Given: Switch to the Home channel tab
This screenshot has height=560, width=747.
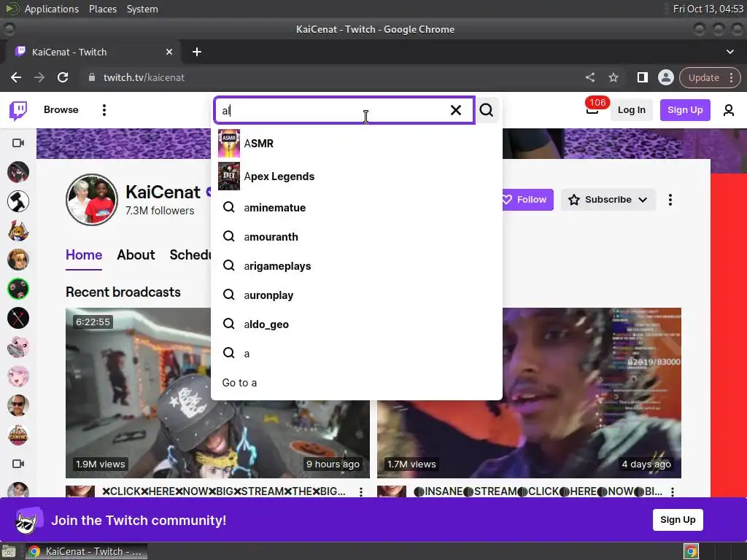Looking at the screenshot, I should point(84,254).
